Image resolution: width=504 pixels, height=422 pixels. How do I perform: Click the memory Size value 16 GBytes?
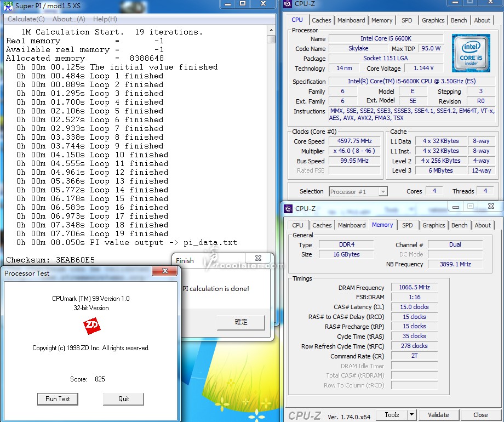pos(346,254)
